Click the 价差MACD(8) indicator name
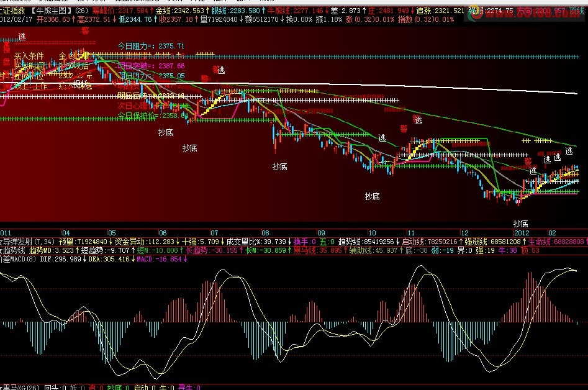Image resolution: width=588 pixels, height=390 pixels. pos(17,259)
